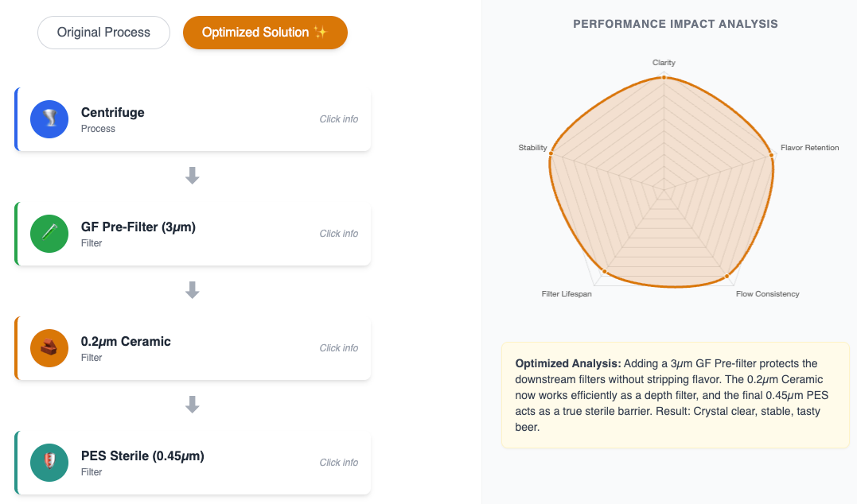Screen dimensions: 857x504
Task: Click the blue Centrifuge process icon
Action: click(x=49, y=119)
